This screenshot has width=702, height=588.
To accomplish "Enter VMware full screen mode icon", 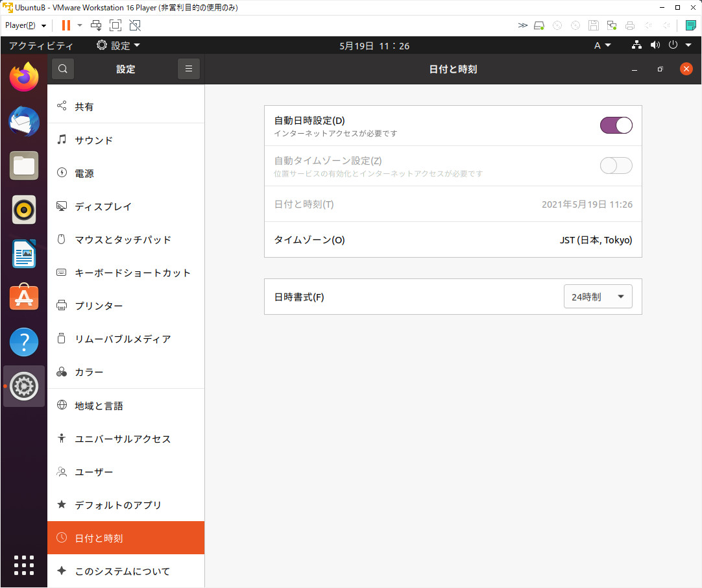I will pos(115,25).
